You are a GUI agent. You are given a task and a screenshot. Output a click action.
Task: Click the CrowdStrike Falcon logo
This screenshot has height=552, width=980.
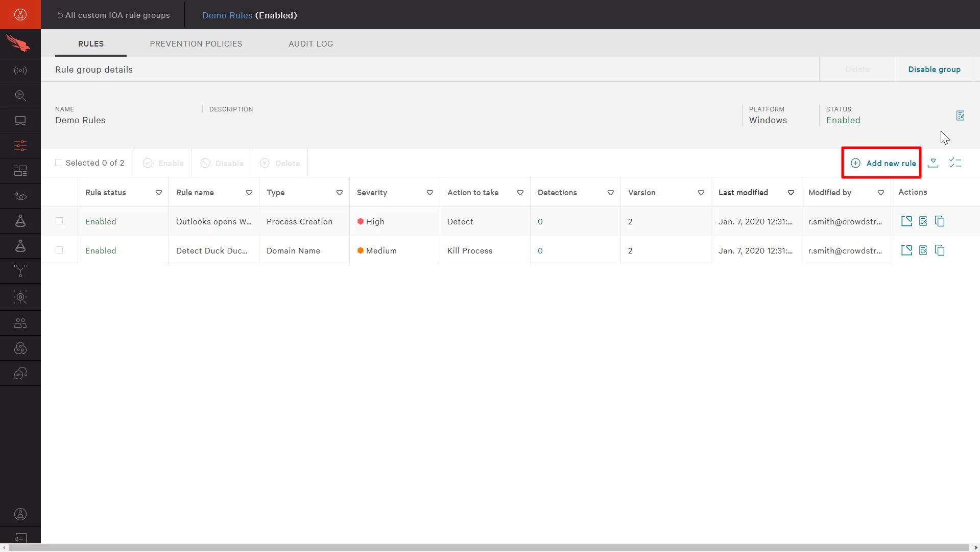(18, 43)
